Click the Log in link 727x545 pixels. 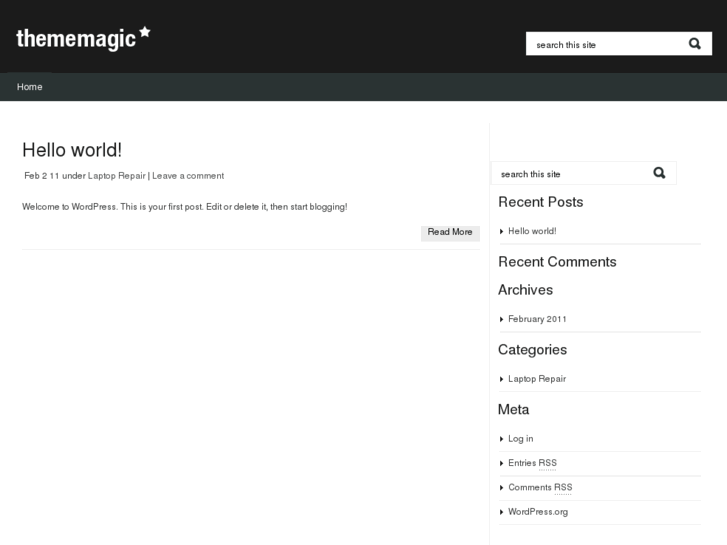pyautogui.click(x=520, y=438)
